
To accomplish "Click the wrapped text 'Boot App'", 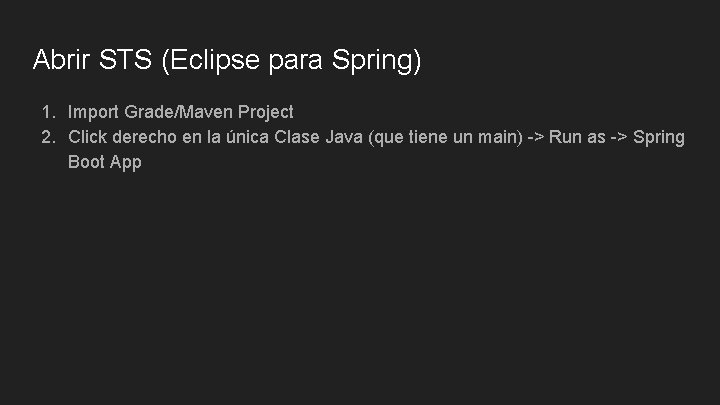I will pyautogui.click(x=105, y=163).
